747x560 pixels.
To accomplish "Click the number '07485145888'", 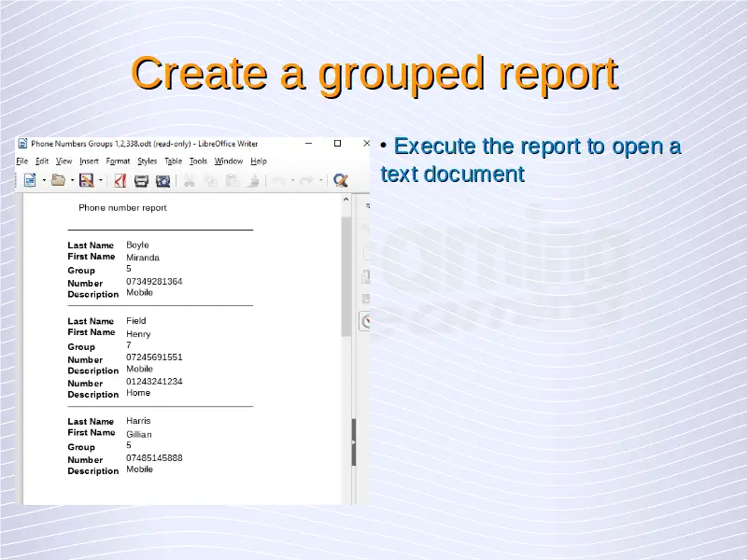I will [154, 457].
